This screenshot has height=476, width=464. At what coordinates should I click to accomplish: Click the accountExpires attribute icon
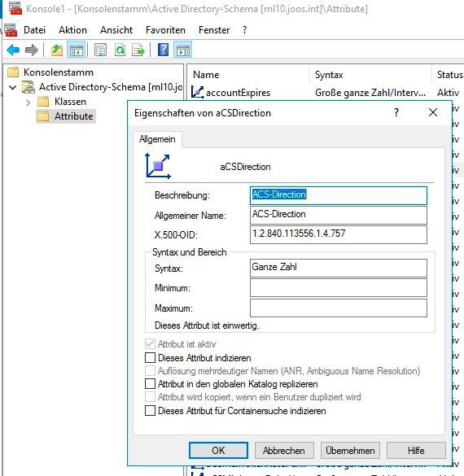[x=197, y=92]
